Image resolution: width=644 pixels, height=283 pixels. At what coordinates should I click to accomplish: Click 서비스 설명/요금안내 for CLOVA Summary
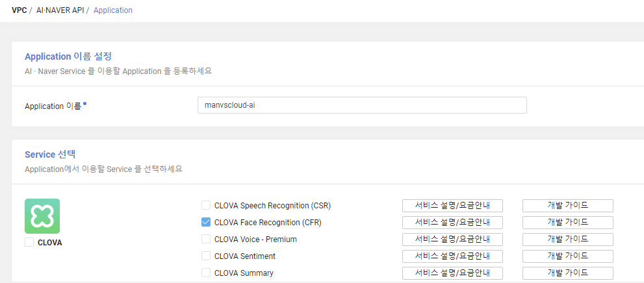(x=452, y=273)
